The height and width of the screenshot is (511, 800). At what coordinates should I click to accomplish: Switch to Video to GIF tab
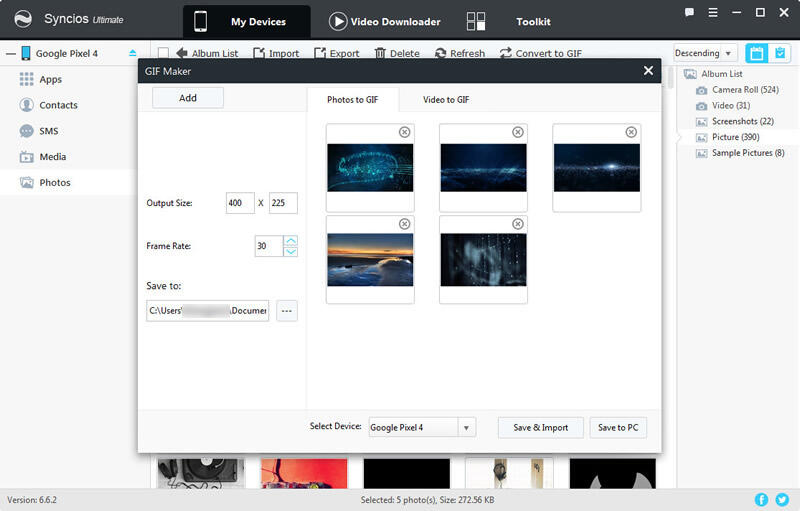pos(446,100)
